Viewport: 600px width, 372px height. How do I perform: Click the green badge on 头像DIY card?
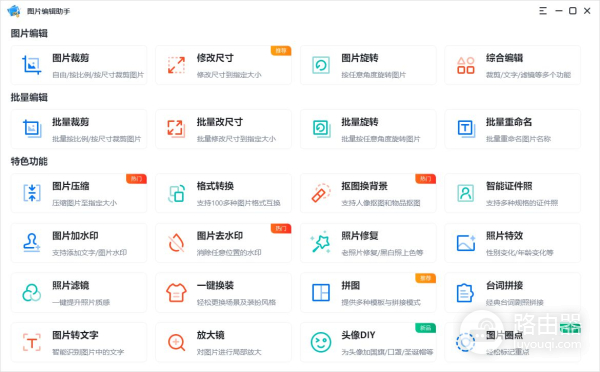tap(426, 328)
